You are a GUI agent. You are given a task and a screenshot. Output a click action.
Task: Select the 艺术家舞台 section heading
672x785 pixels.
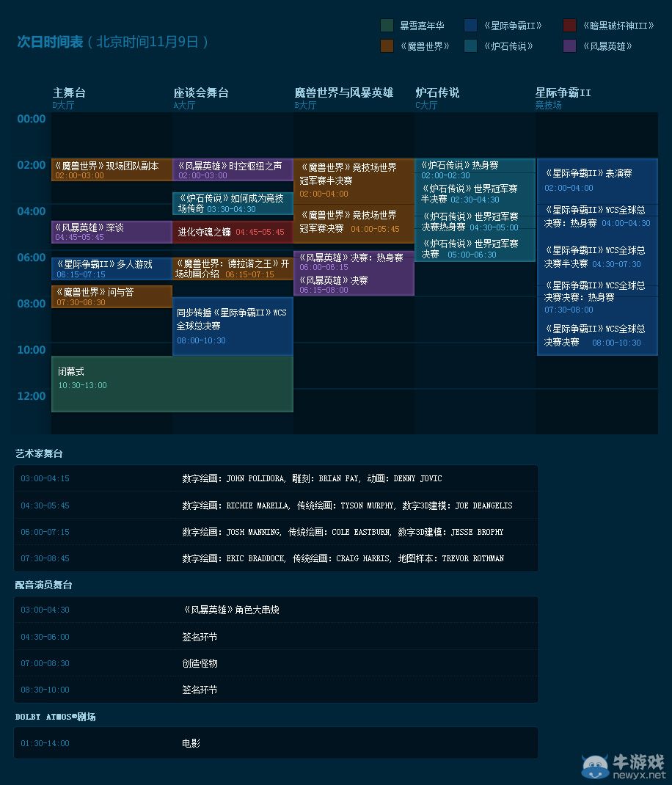click(x=39, y=453)
